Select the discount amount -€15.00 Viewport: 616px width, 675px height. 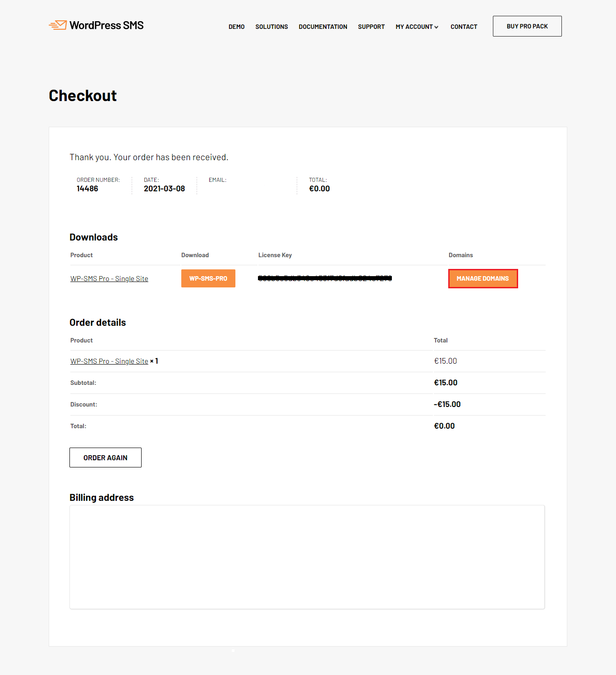(447, 404)
